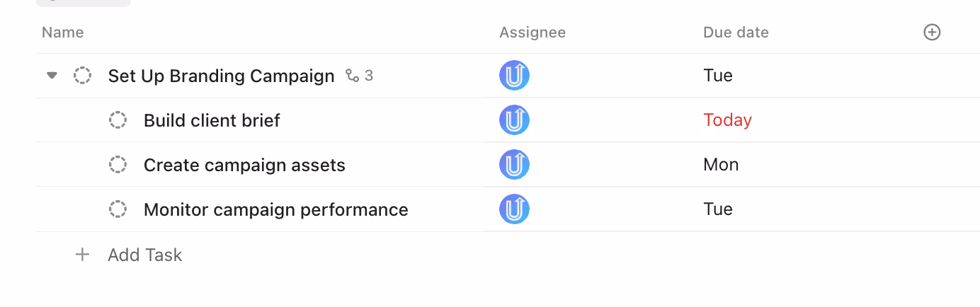Click the Due date column header
Image resolution: width=980 pixels, height=307 pixels.
point(736,33)
